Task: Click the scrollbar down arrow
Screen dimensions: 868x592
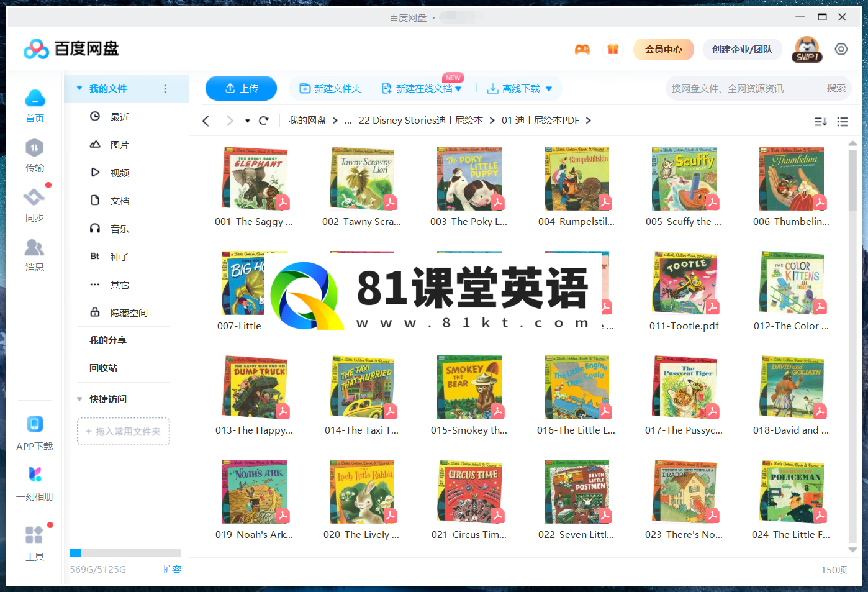Action: (853, 550)
